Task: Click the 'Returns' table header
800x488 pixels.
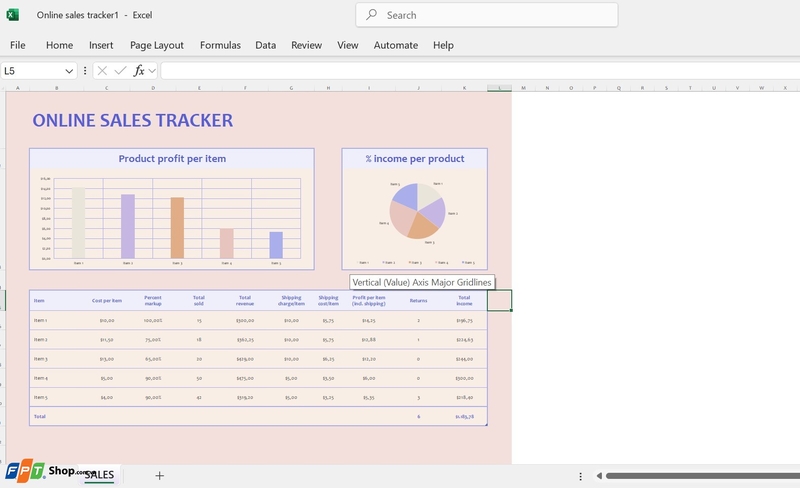Action: 418,301
